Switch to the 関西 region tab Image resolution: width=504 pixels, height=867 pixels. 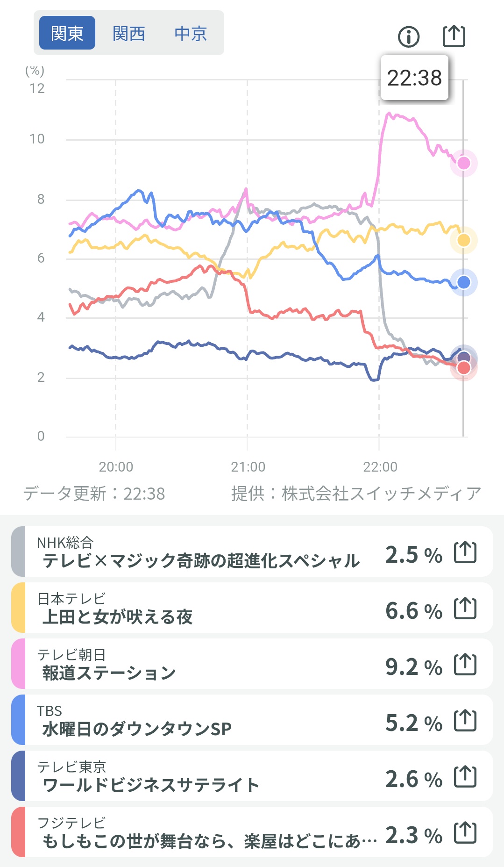coord(128,33)
